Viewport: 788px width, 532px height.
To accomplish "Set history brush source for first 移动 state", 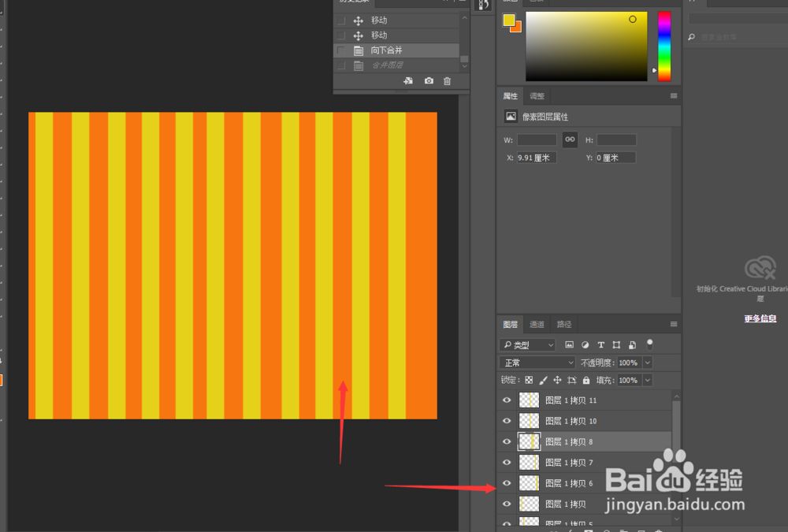I will (x=341, y=20).
